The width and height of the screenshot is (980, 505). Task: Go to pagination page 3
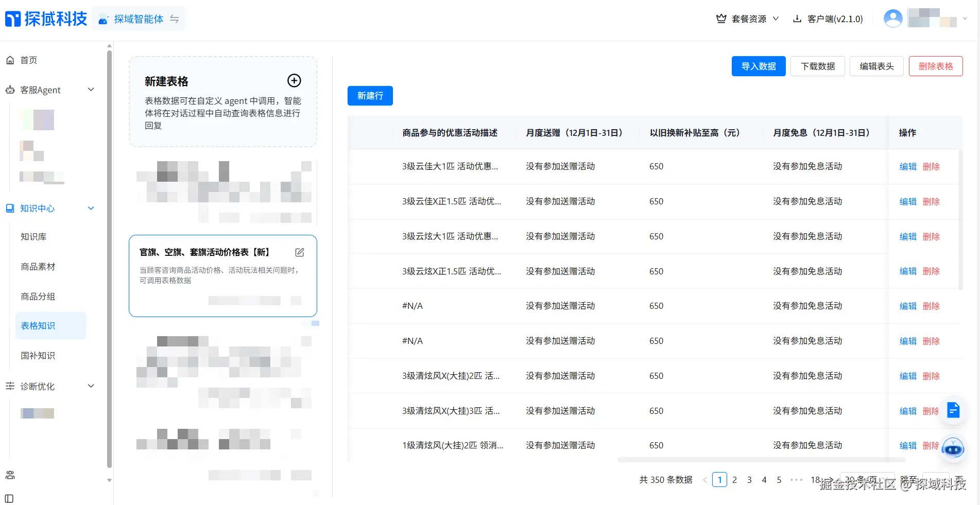click(x=749, y=479)
